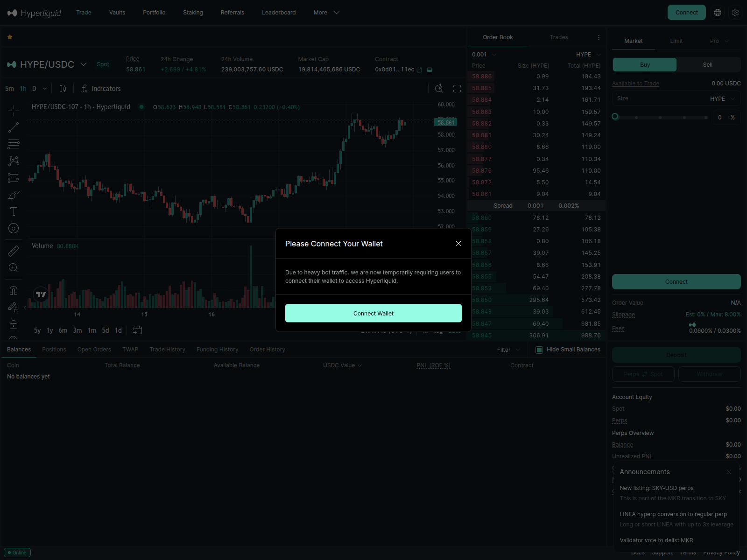
Task: Select the 1d chart range
Action: click(x=118, y=330)
